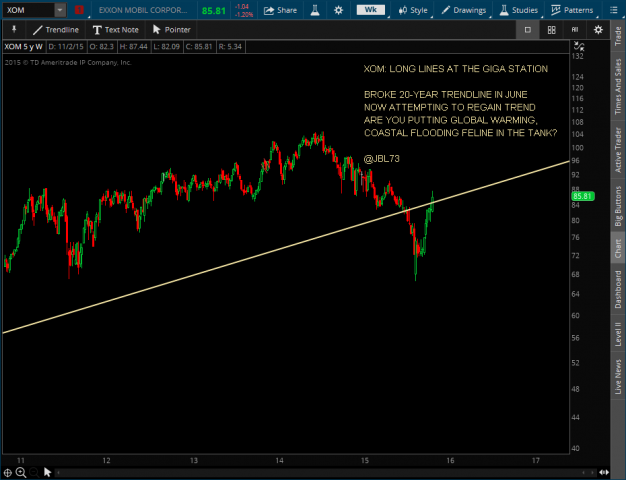Click the 'R: 5.34' range value
Viewport: 626px width, 480px height.
[230, 47]
